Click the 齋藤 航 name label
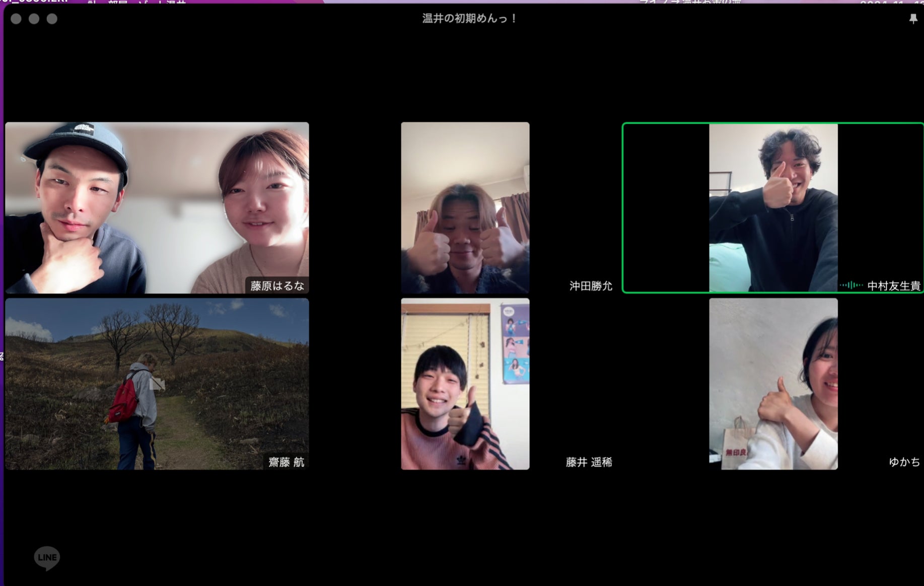Screen dimensions: 924x586 tap(286, 462)
